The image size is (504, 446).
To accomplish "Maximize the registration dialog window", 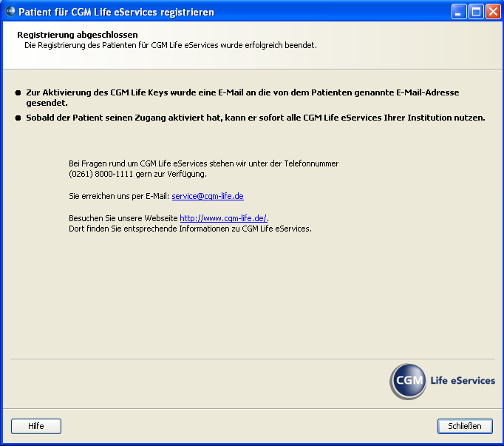I will [x=476, y=12].
